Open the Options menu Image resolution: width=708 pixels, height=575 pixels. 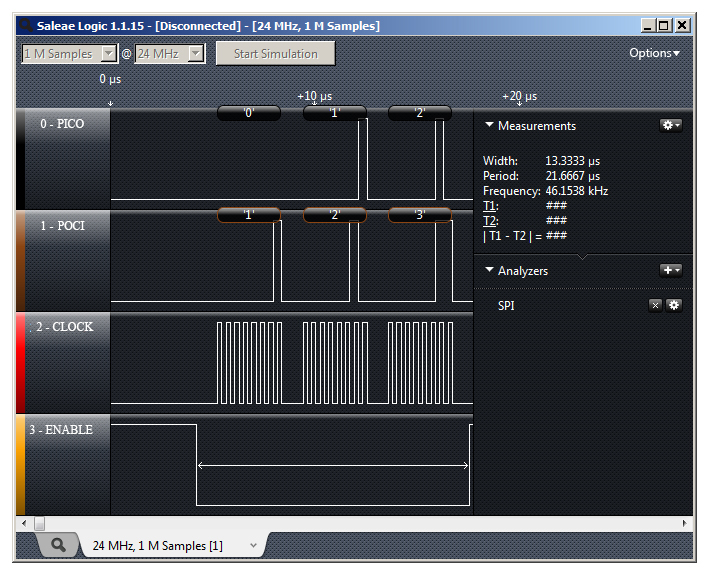pos(654,53)
